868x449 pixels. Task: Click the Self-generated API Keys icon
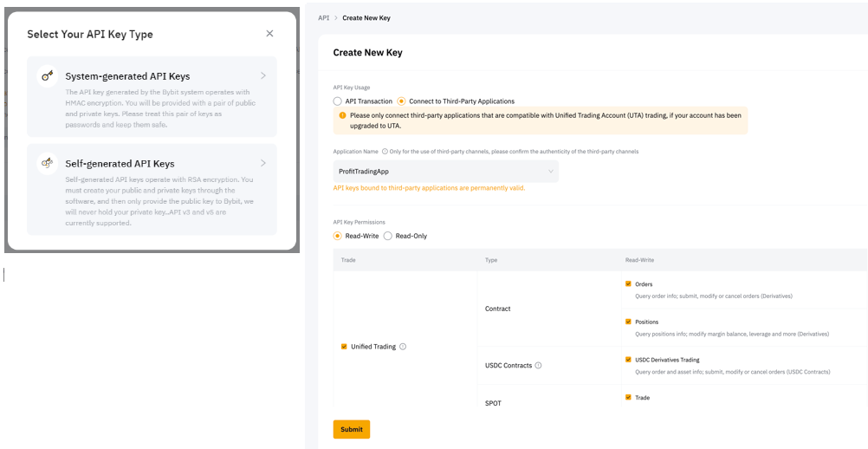click(48, 163)
